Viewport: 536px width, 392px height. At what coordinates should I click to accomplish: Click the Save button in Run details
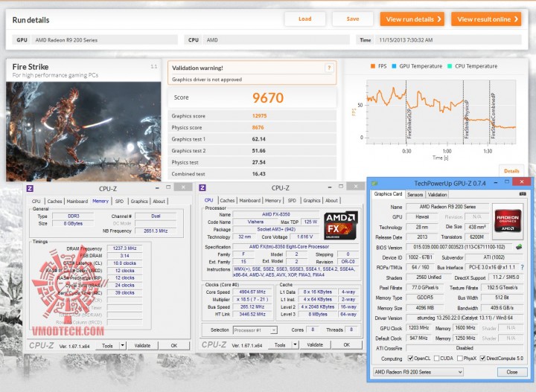tap(352, 19)
